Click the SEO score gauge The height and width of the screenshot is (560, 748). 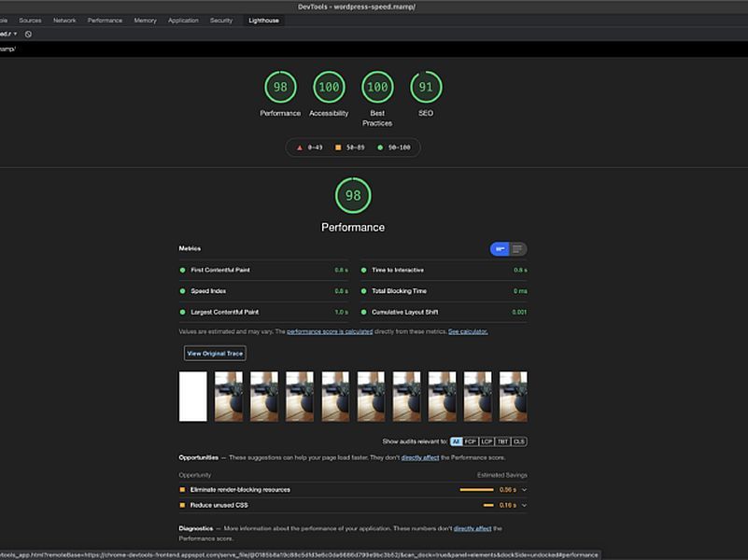pos(426,87)
